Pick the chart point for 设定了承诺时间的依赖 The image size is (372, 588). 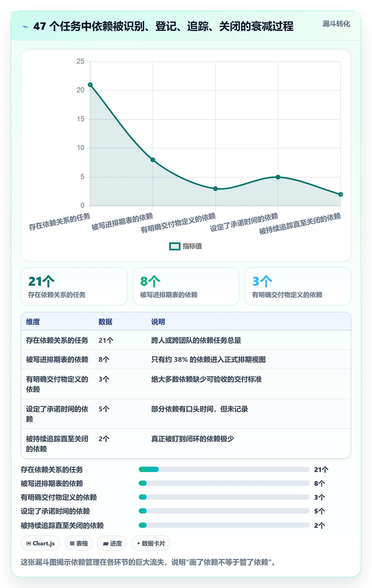click(278, 177)
